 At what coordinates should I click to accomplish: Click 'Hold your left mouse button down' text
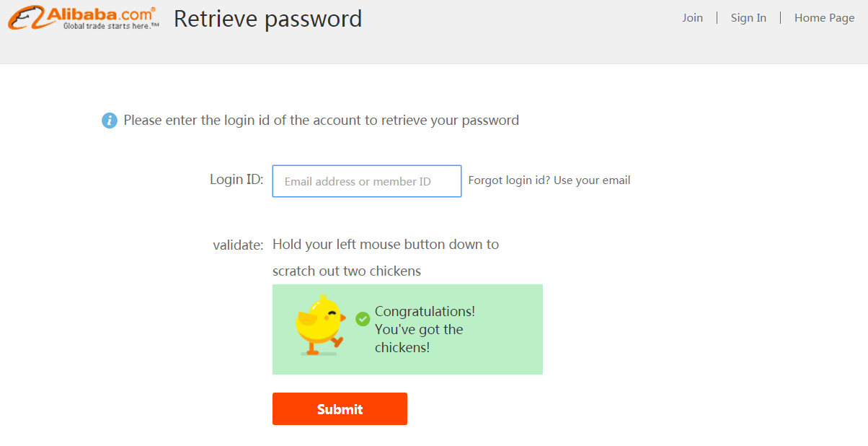[x=386, y=245]
